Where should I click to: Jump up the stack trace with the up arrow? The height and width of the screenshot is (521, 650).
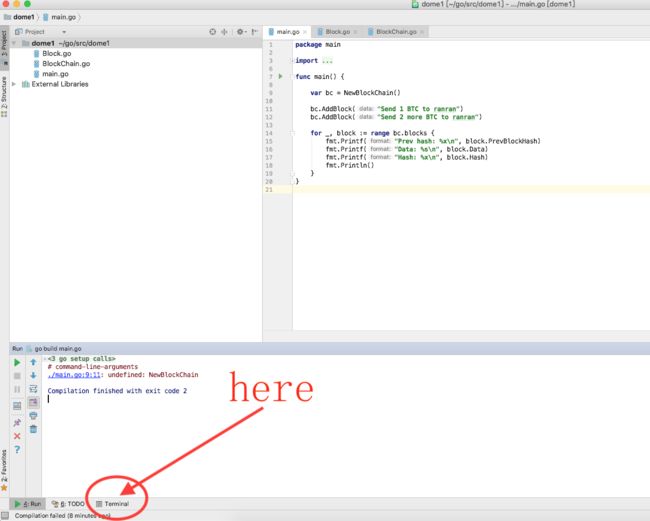(33, 362)
